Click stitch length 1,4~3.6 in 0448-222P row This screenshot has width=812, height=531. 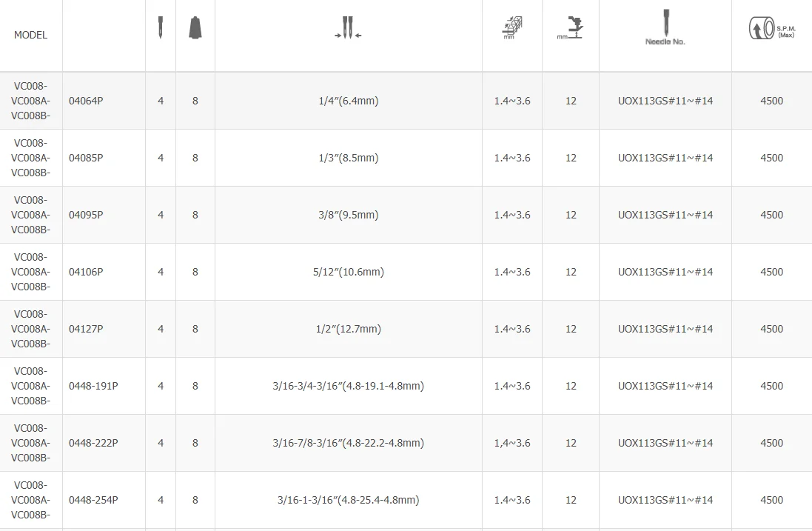pos(512,443)
